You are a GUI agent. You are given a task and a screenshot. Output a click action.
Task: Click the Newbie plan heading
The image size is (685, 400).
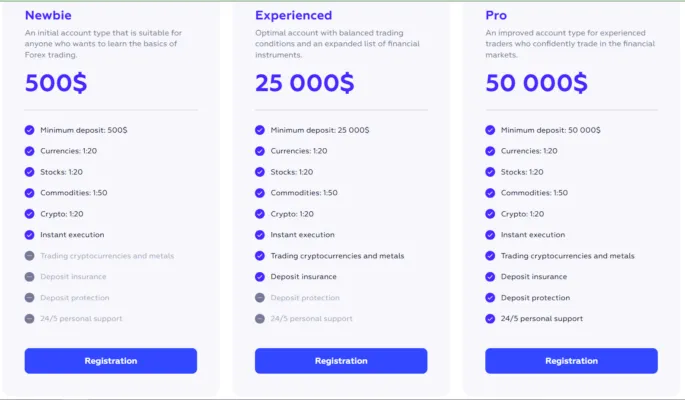pos(48,15)
